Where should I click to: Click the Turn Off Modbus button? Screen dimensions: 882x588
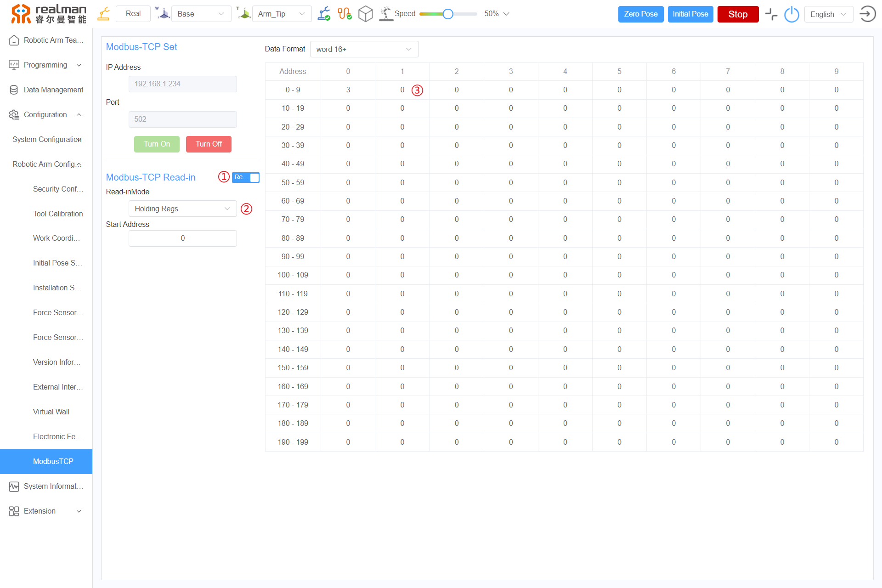click(x=209, y=144)
